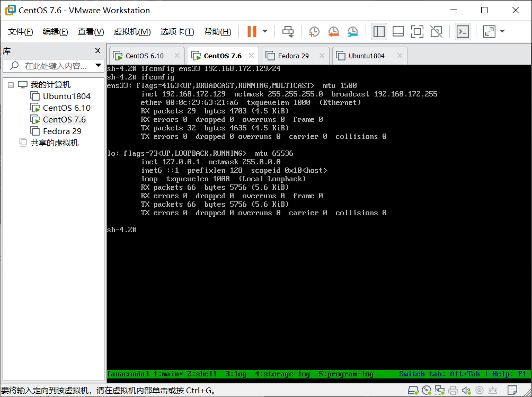The width and height of the screenshot is (532, 397).
Task: Pause the virtual machine with the orange button
Action: [252, 32]
